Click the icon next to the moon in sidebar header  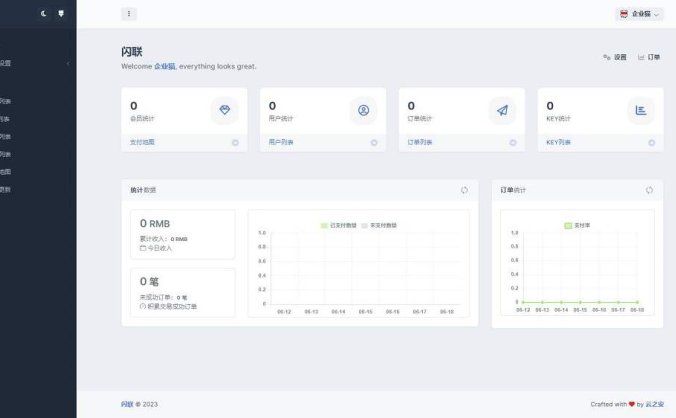click(61, 14)
